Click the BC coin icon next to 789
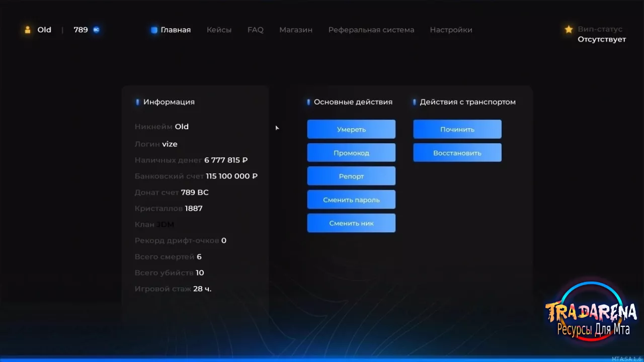644x362 pixels. tap(96, 30)
